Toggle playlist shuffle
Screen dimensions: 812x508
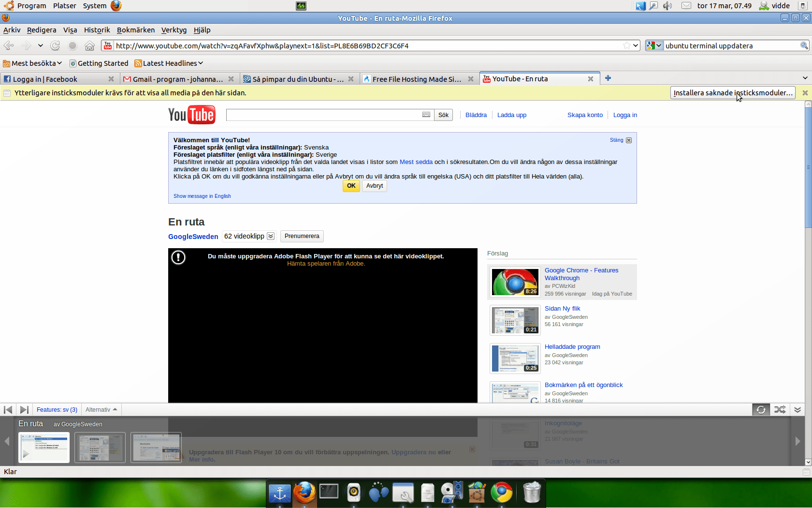(780, 410)
